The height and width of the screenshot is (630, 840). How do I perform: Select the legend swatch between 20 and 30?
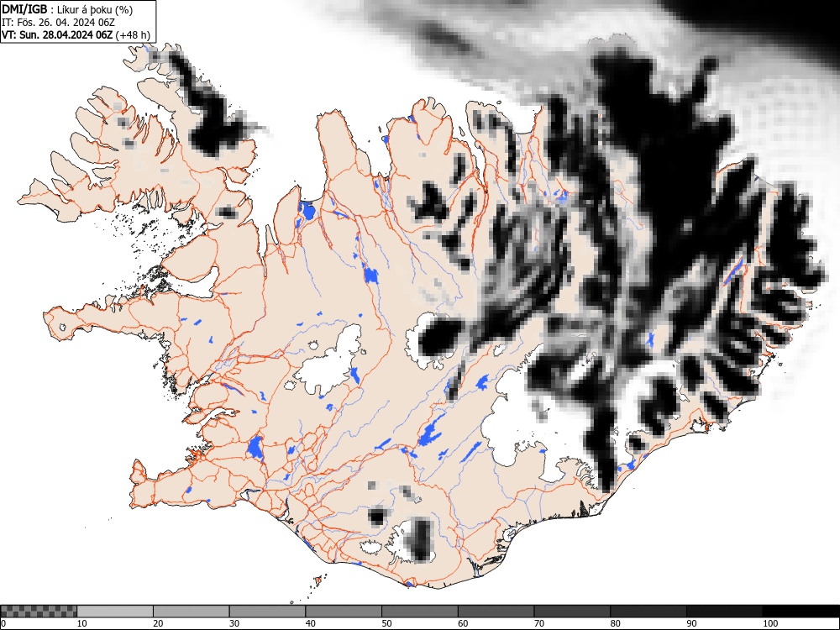(x=192, y=612)
